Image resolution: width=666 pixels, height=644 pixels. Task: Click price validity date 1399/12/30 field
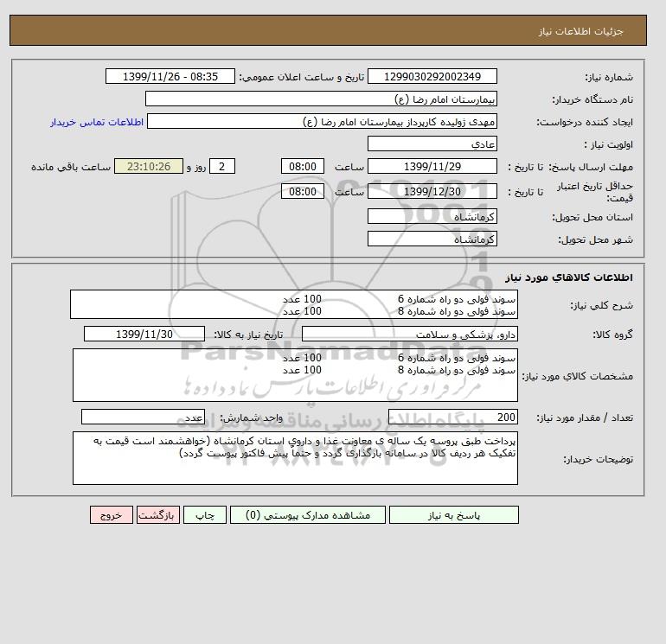click(x=432, y=191)
